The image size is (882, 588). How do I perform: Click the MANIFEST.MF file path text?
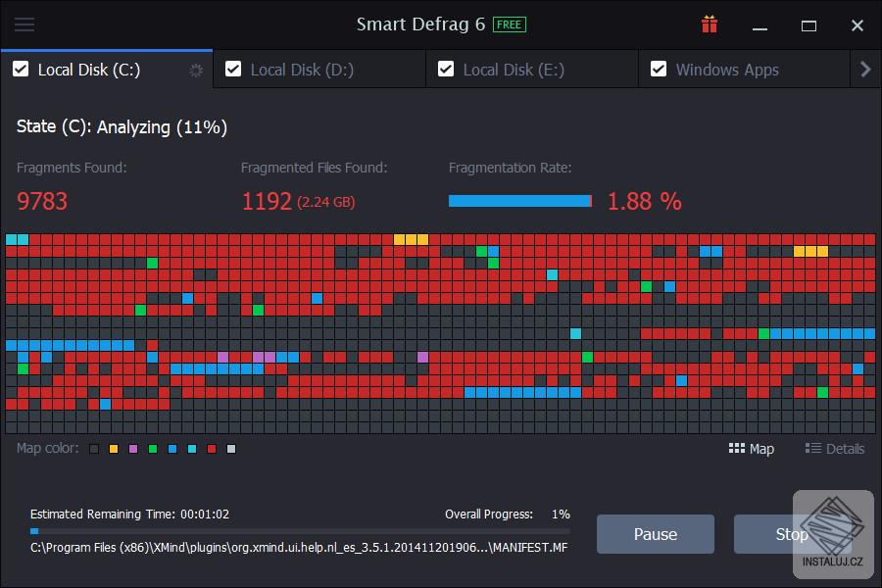299,548
